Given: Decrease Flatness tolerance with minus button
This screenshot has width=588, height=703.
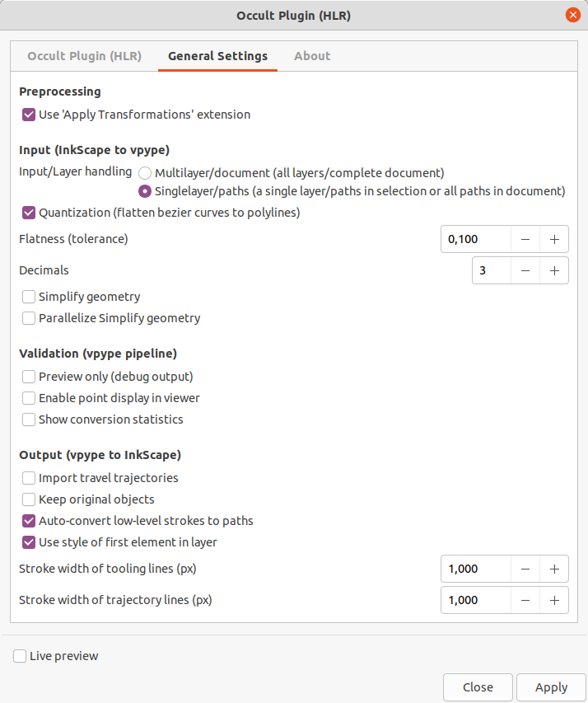Looking at the screenshot, I should click(x=525, y=239).
